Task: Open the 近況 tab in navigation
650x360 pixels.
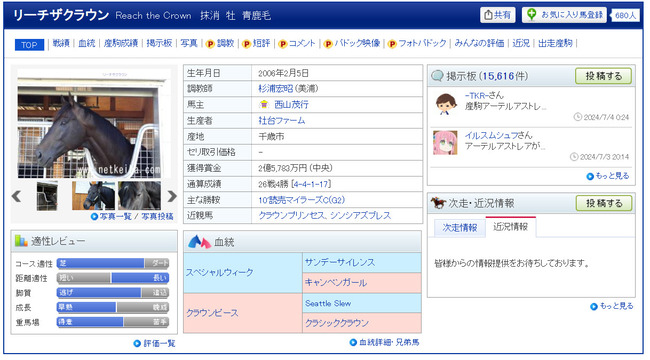Action: coord(521,43)
